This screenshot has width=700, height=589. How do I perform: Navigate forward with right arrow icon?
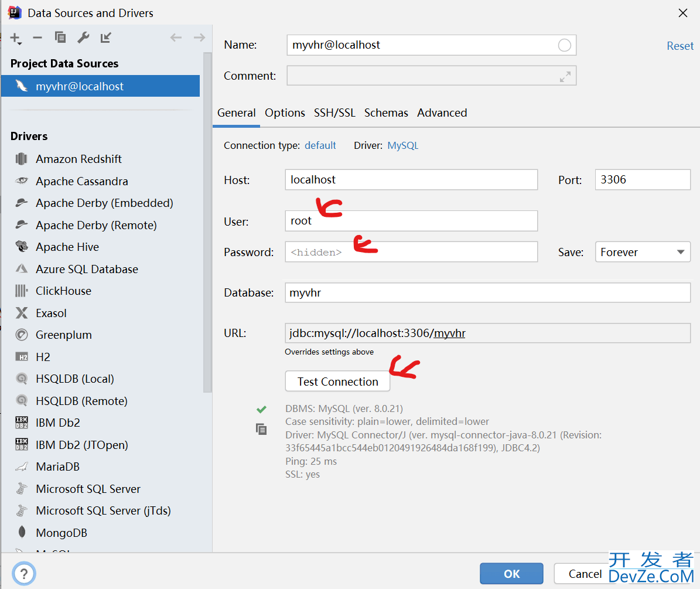pyautogui.click(x=199, y=38)
